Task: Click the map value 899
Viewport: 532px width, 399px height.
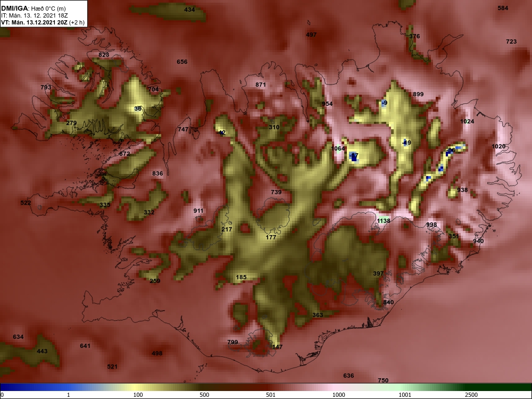Action: (418, 94)
